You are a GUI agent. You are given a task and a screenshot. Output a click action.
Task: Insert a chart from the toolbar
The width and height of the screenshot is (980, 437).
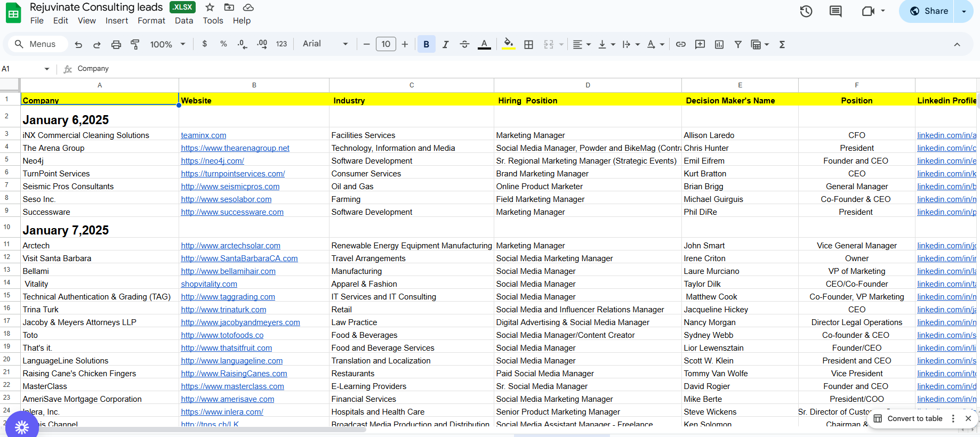pos(719,45)
